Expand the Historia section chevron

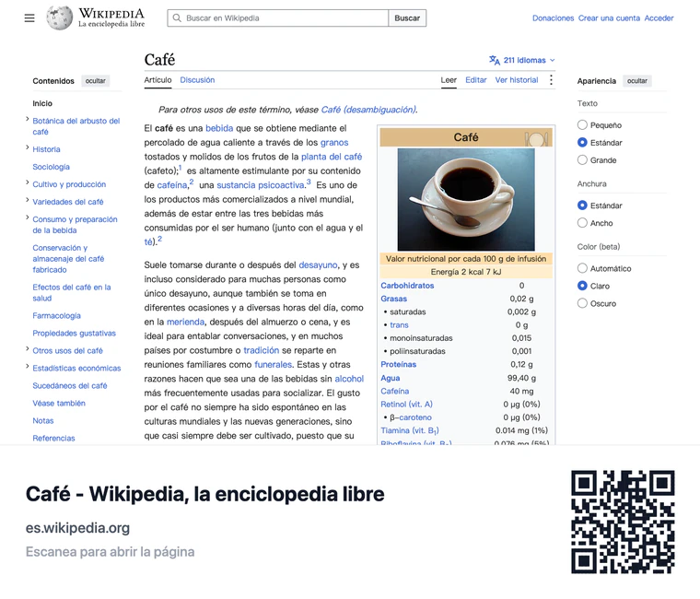pyautogui.click(x=28, y=147)
